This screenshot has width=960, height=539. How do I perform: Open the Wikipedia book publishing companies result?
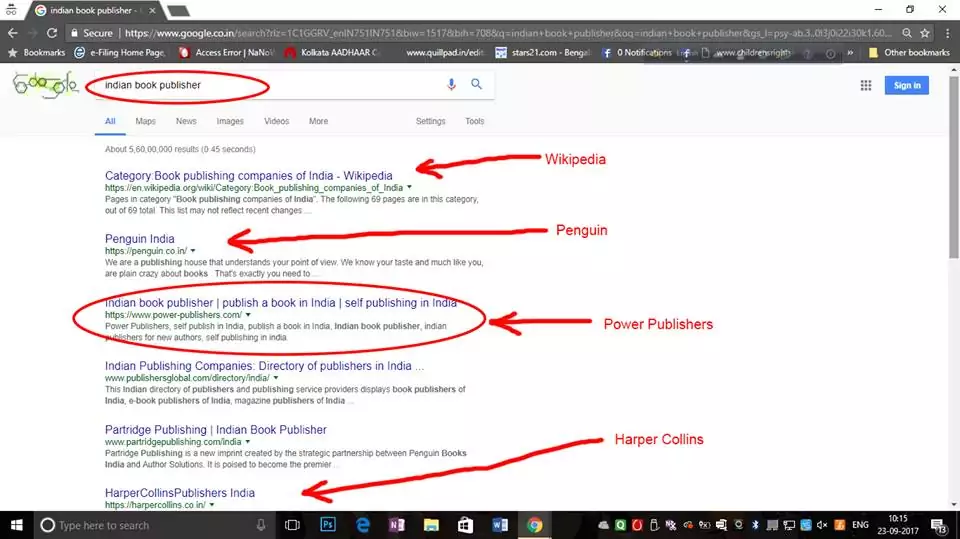click(x=249, y=175)
